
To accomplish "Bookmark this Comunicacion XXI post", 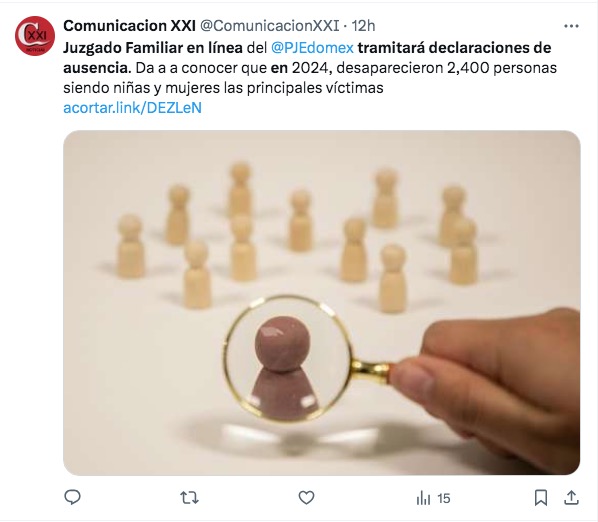I will click(x=540, y=498).
